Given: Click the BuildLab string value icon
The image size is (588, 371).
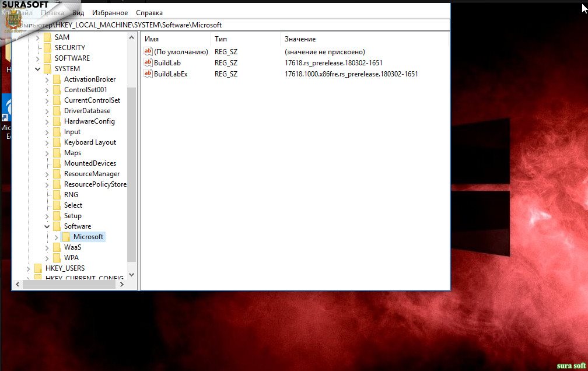Looking at the screenshot, I should [148, 63].
